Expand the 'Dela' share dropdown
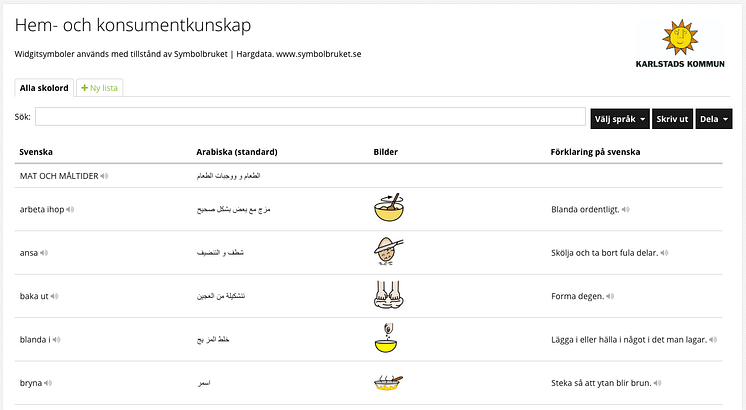 (714, 119)
